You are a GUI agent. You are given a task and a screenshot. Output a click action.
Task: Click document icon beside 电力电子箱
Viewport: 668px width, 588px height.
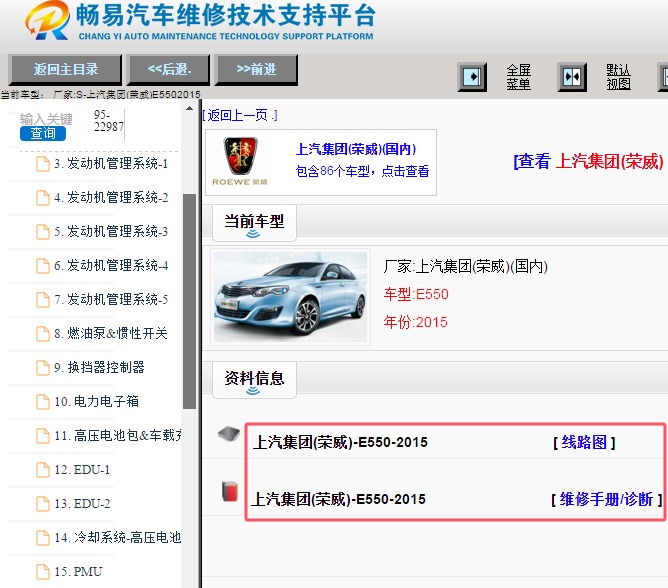click(43, 402)
